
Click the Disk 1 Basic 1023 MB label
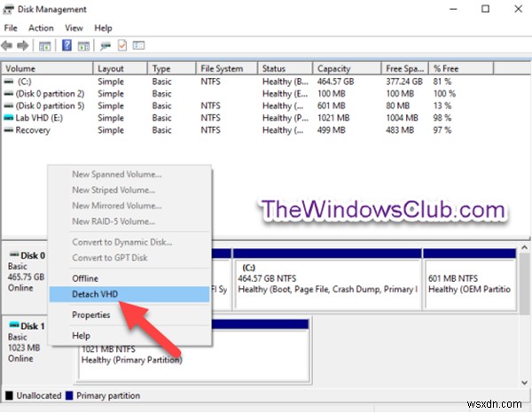(x=27, y=342)
